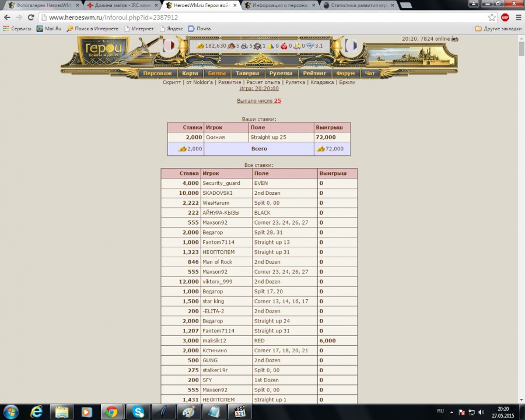This screenshot has width=525, height=420.
Task: Open the Adblock extension icon
Action: [505, 17]
